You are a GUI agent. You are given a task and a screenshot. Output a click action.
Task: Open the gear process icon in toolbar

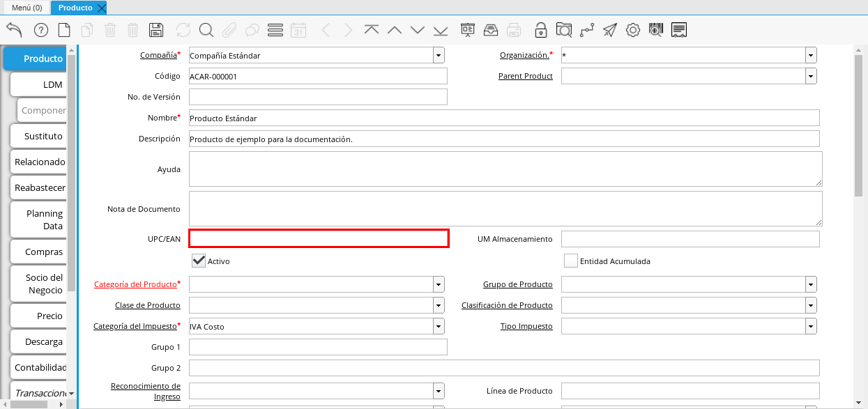(632, 30)
